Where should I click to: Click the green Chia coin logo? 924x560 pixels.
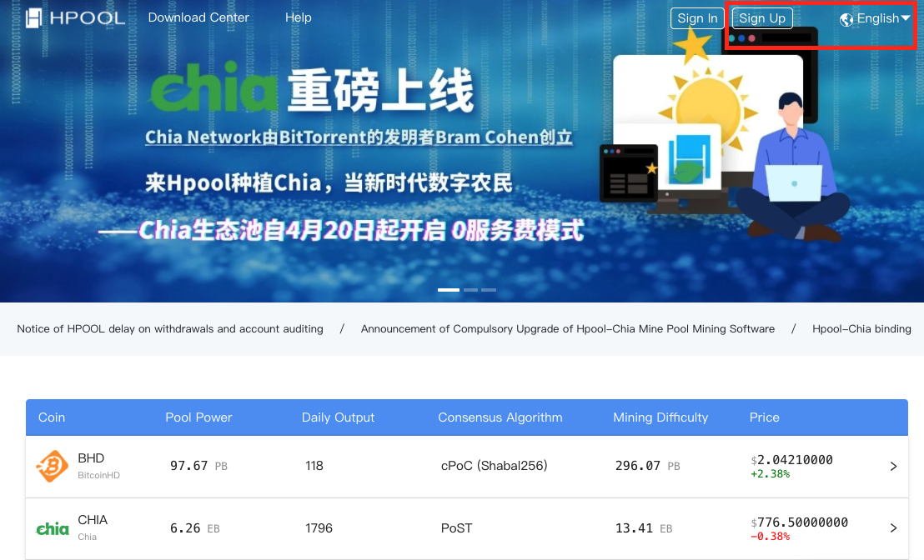point(53,528)
